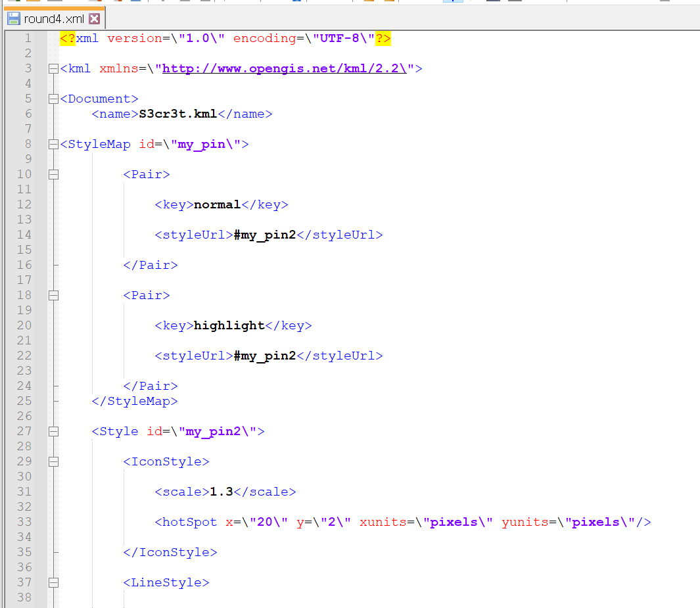Click the closing </Pair> tag on line 16
Screen dimensions: 700x608
point(151,266)
